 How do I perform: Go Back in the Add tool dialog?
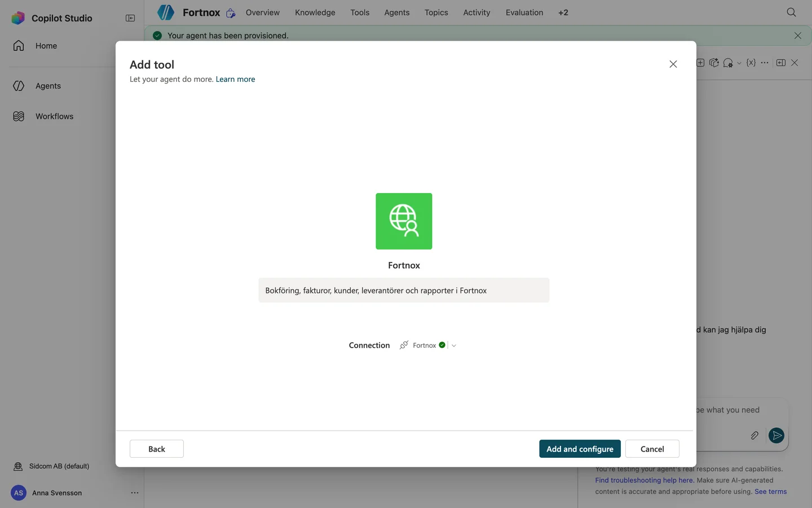point(157,449)
